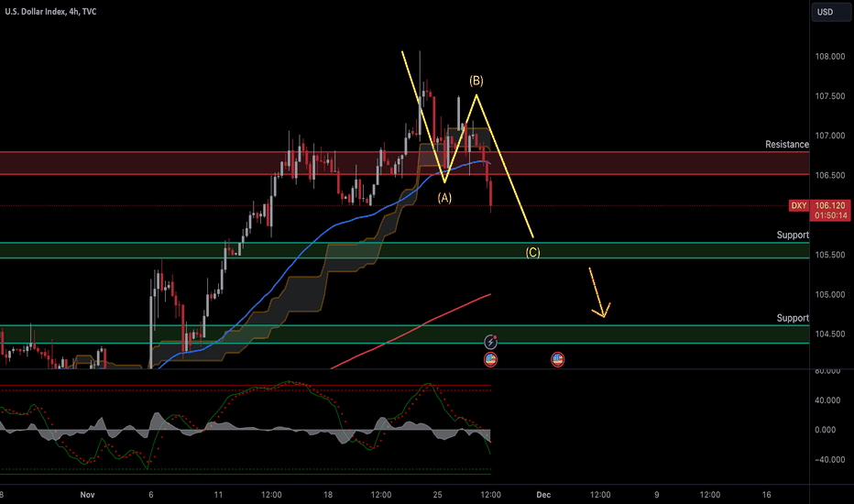
Task: Select the (B) wave label
Action: 476,81
